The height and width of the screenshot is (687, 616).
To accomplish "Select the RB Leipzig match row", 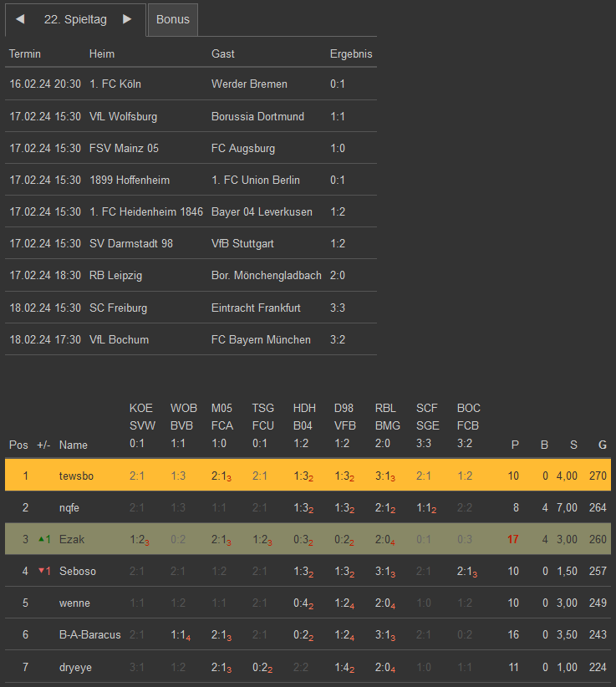I will tap(191, 276).
